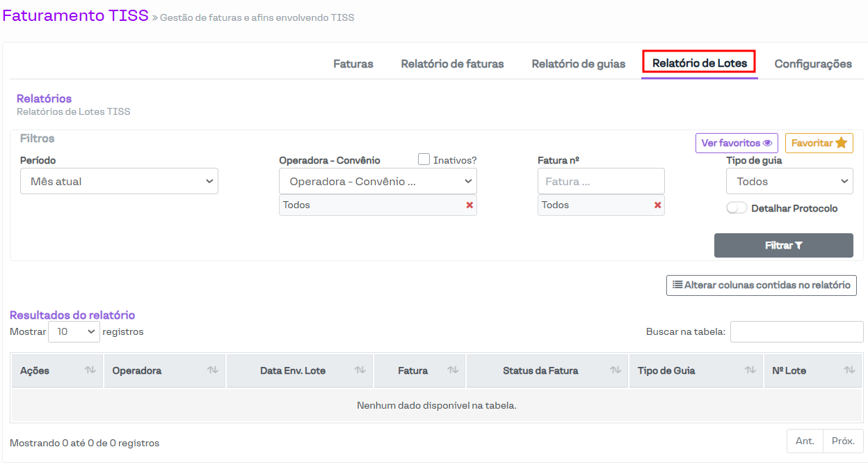
Task: Remove 'Todos' tag under Operadora - Convênio
Action: click(469, 205)
